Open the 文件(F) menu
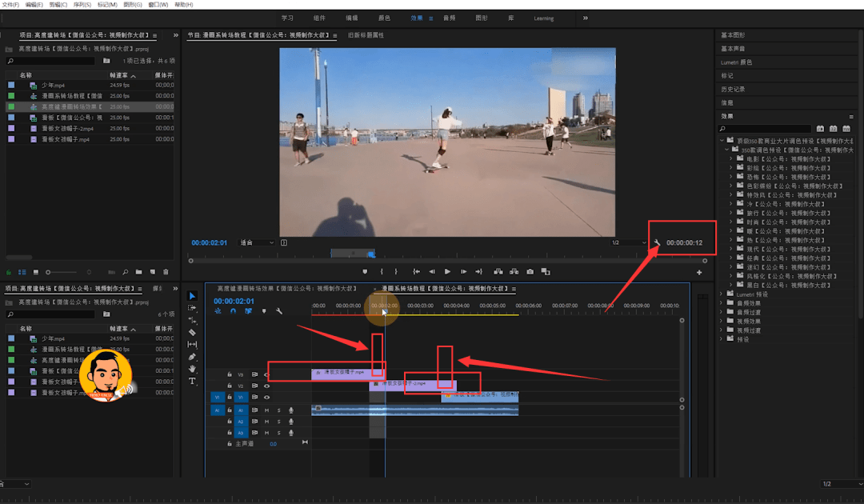This screenshot has width=864, height=504. [10, 5]
